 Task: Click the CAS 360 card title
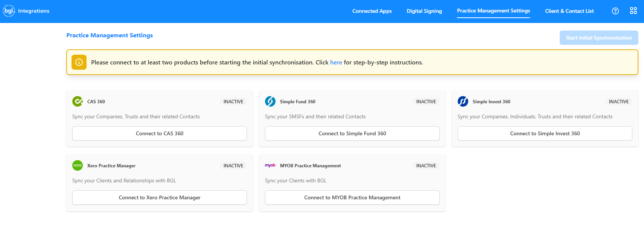coord(96,102)
